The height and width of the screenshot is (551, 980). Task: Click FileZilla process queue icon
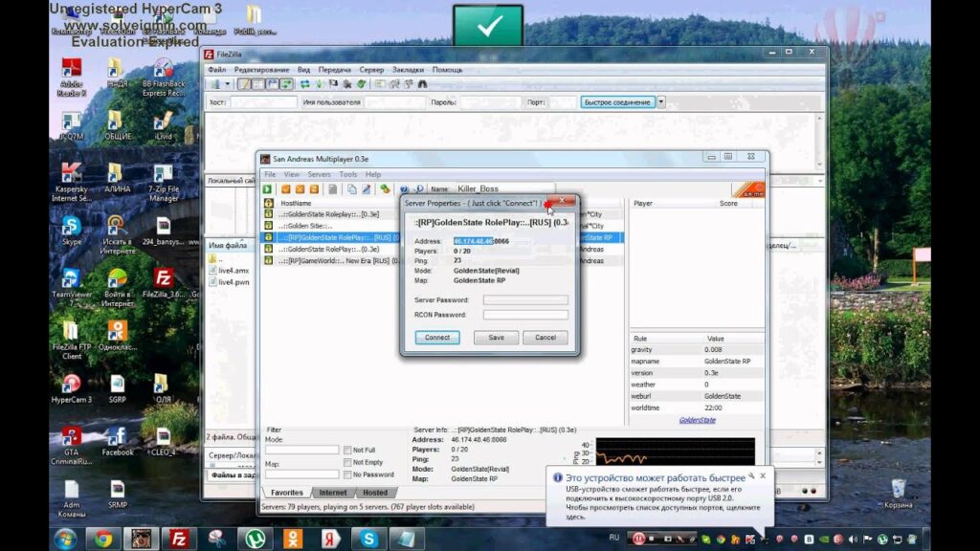pyautogui.click(x=320, y=84)
